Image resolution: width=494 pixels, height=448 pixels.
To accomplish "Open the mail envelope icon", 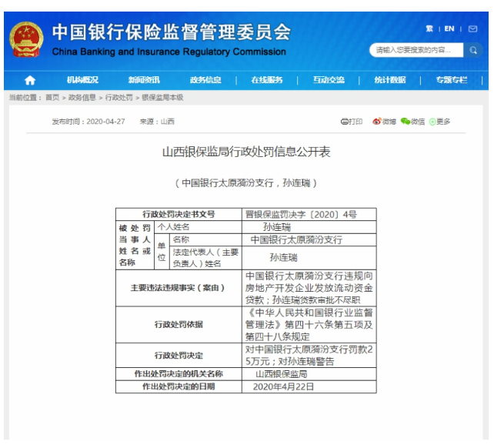I will tap(472, 29).
